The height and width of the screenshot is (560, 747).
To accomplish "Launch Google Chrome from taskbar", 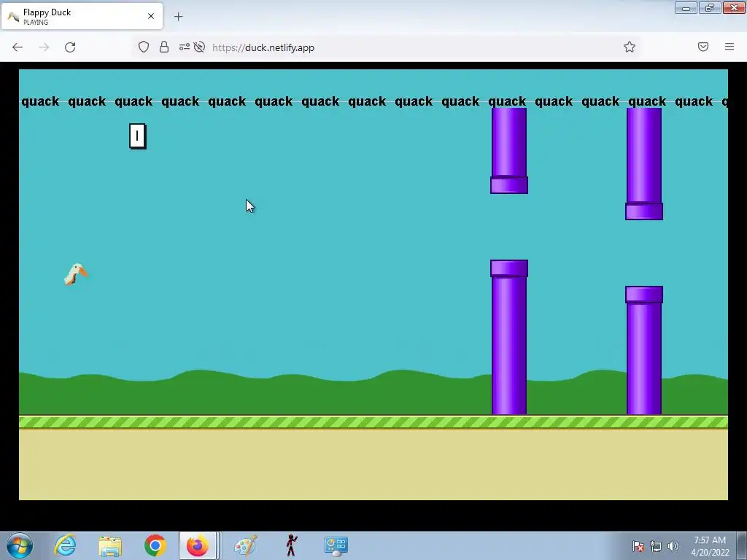I will point(155,545).
